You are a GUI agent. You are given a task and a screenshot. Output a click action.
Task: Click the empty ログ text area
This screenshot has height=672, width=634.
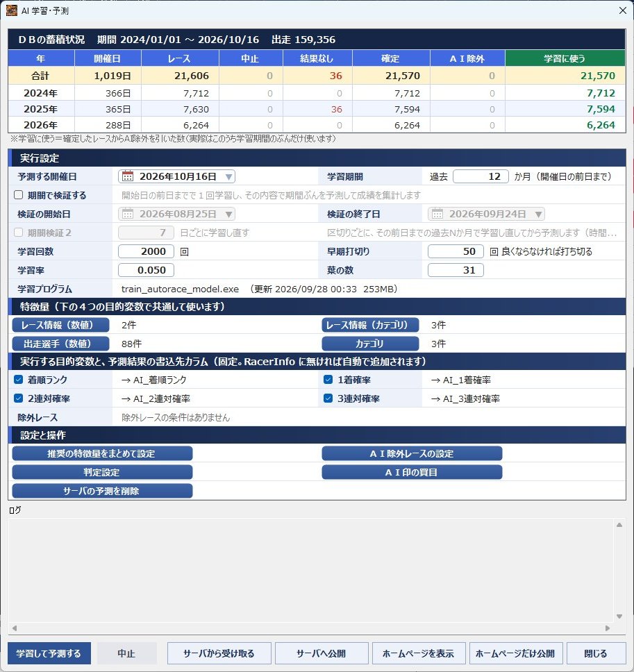click(x=311, y=570)
